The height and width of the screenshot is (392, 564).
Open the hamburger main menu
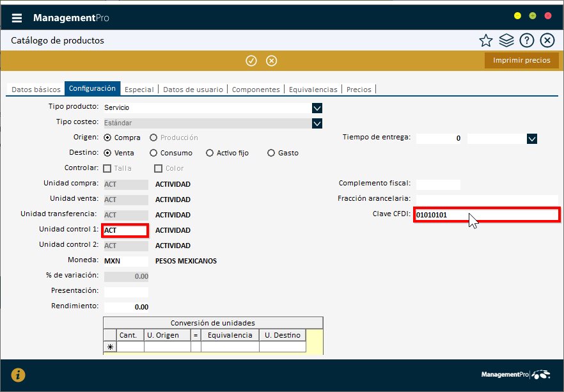pyautogui.click(x=17, y=18)
